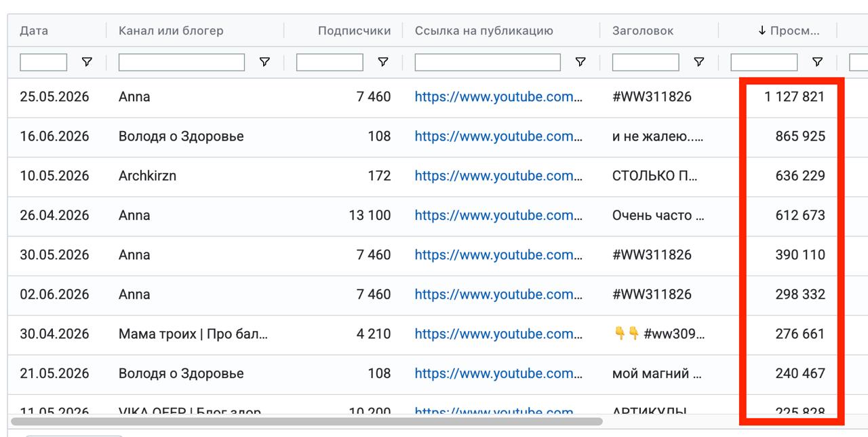The image size is (868, 437).
Task: Focus the Ссылка на публикацию filter input
Action: (x=488, y=62)
